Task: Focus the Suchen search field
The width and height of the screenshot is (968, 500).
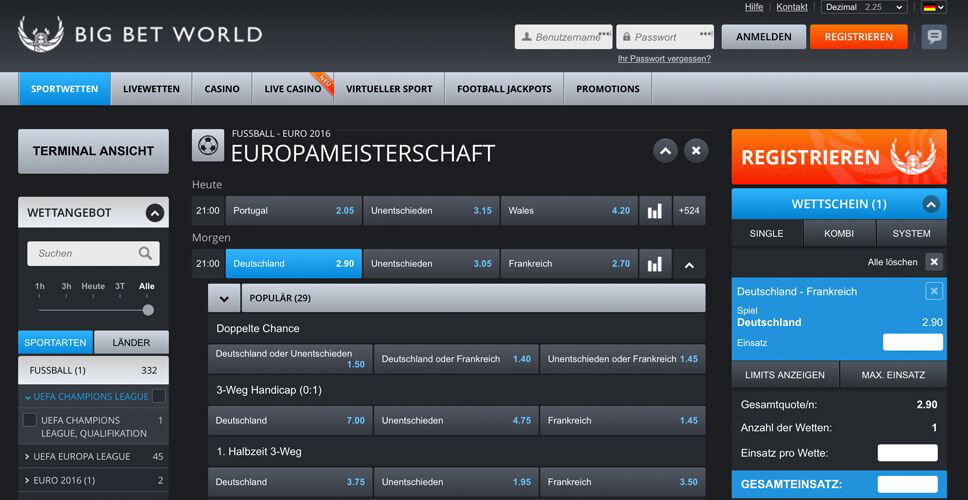Action: [93, 253]
